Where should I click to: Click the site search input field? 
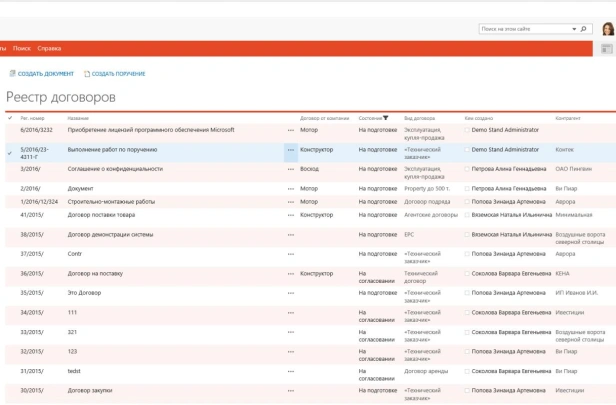[x=524, y=29]
